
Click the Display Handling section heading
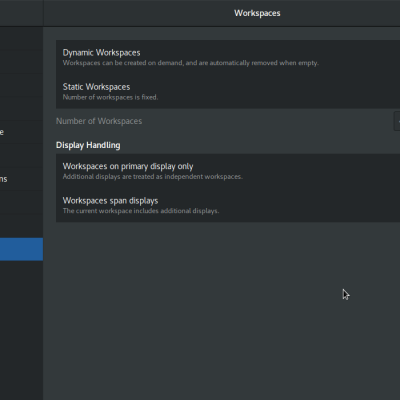coord(88,145)
